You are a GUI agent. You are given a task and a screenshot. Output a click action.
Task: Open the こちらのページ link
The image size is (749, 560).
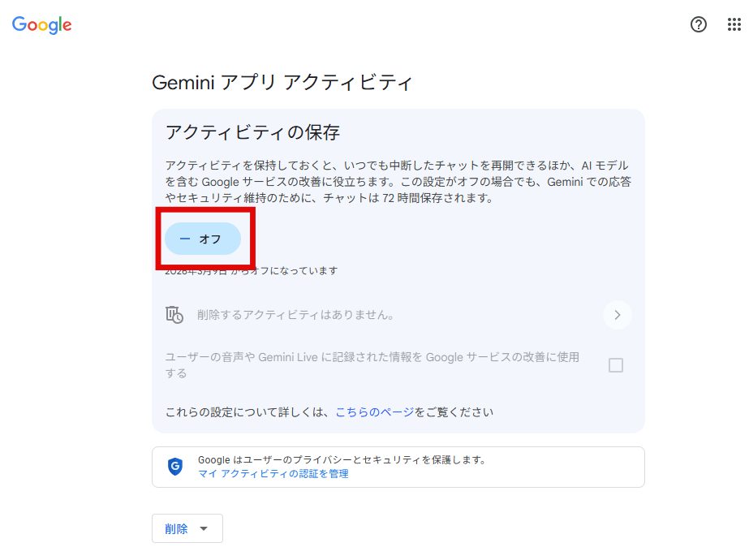(x=375, y=411)
